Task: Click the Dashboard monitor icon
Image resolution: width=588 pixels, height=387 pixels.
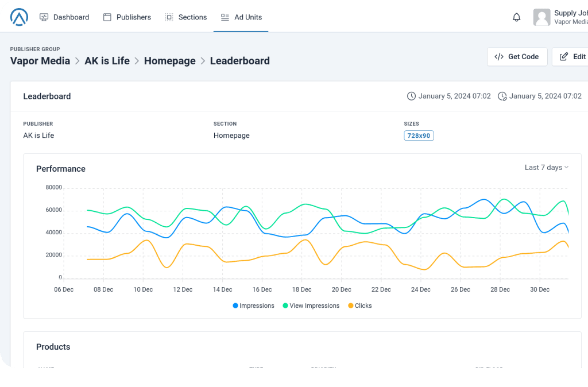Action: [44, 17]
